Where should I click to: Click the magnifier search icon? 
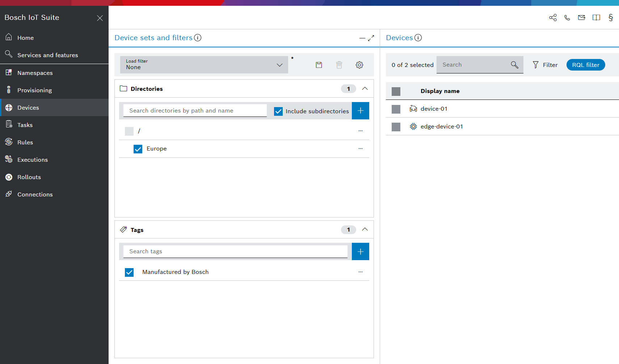[x=514, y=65]
